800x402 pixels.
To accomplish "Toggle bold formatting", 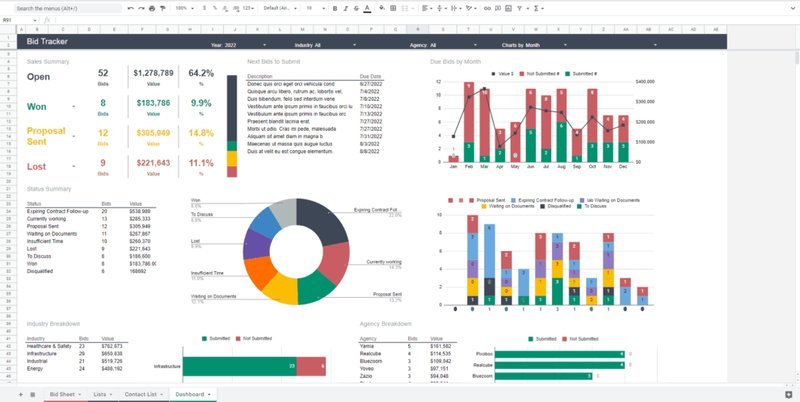I will [335, 8].
